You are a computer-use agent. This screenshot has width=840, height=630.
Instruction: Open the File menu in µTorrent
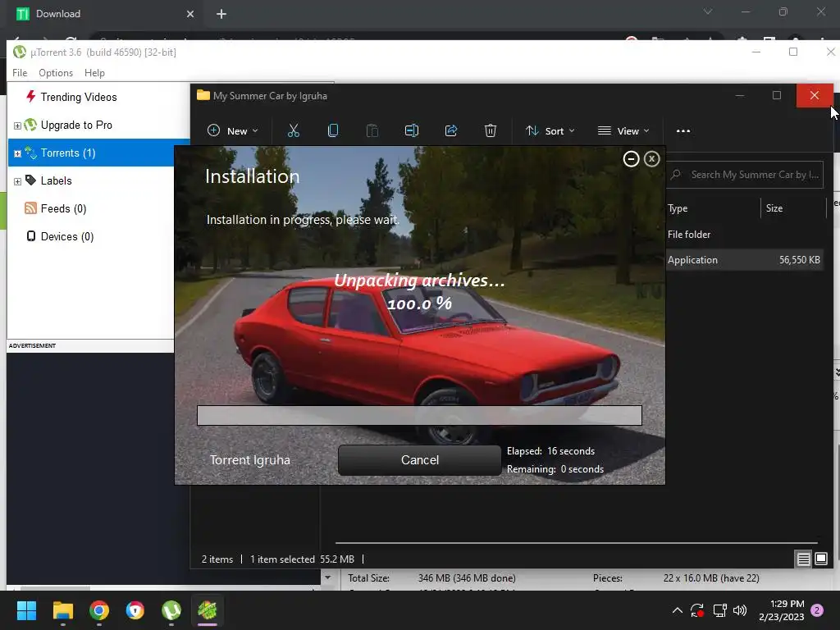tap(20, 73)
